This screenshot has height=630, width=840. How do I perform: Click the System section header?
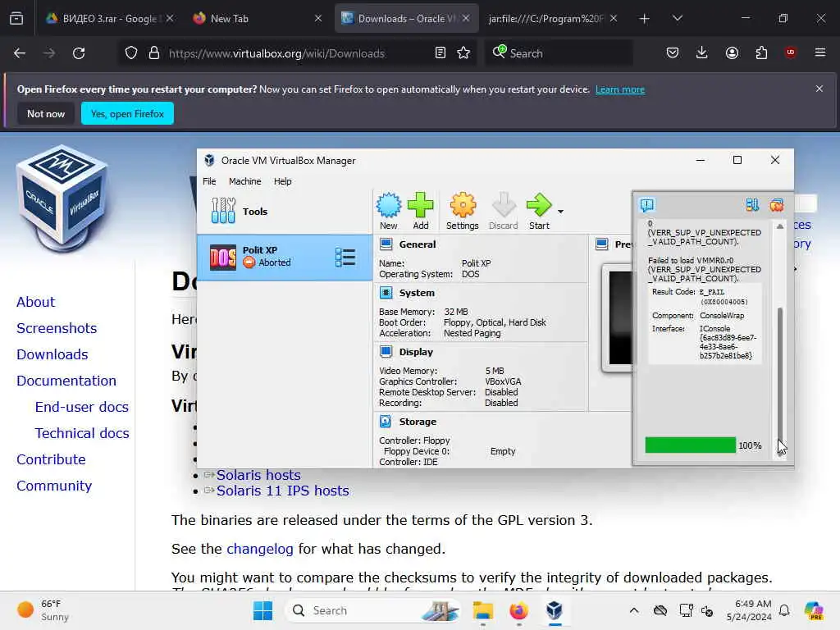(x=416, y=293)
